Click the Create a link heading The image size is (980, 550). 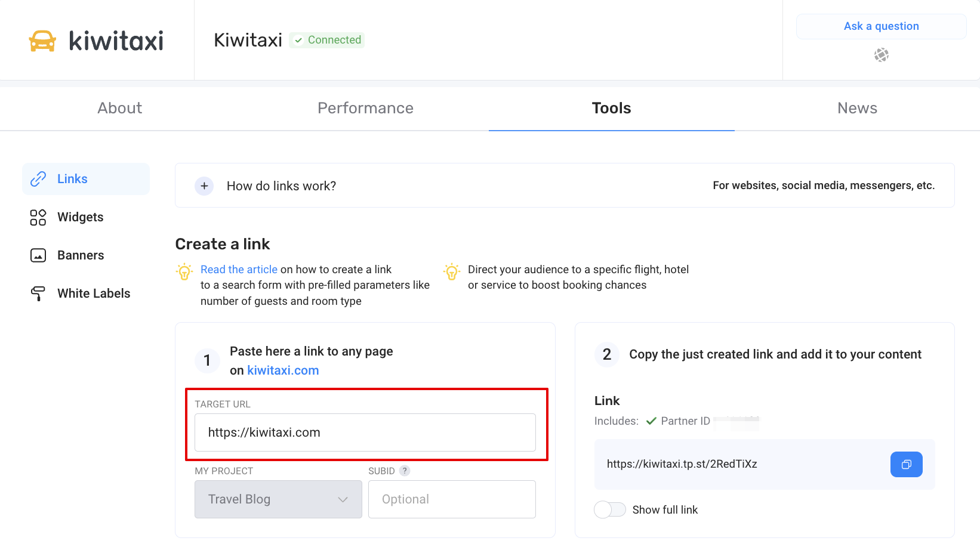pyautogui.click(x=223, y=244)
